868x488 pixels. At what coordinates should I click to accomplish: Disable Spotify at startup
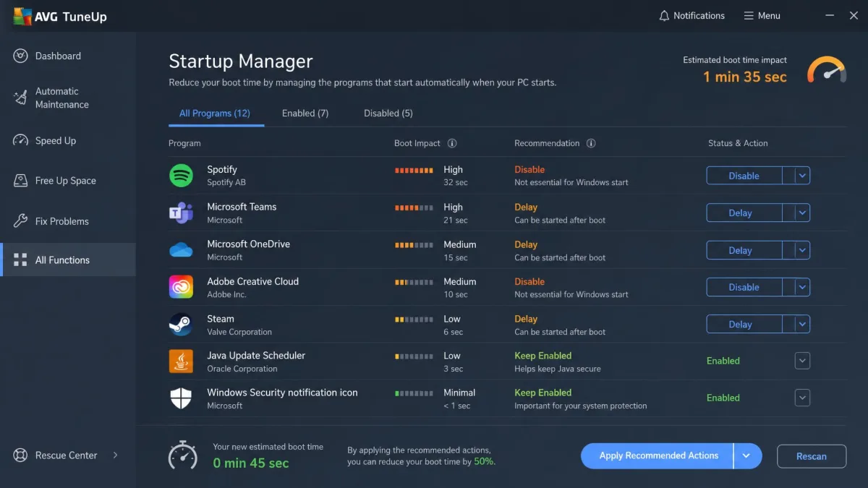coord(744,176)
